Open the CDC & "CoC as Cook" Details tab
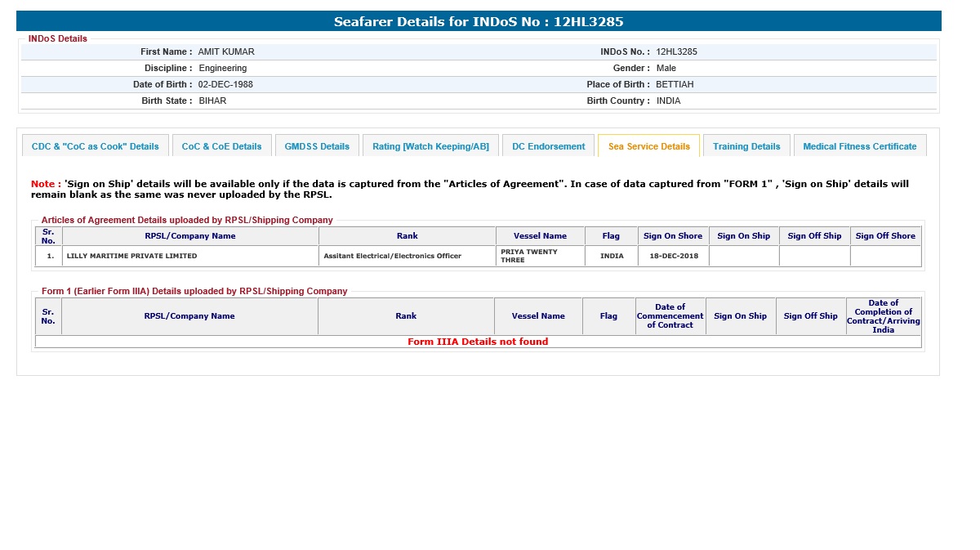The image size is (980, 550). click(96, 146)
